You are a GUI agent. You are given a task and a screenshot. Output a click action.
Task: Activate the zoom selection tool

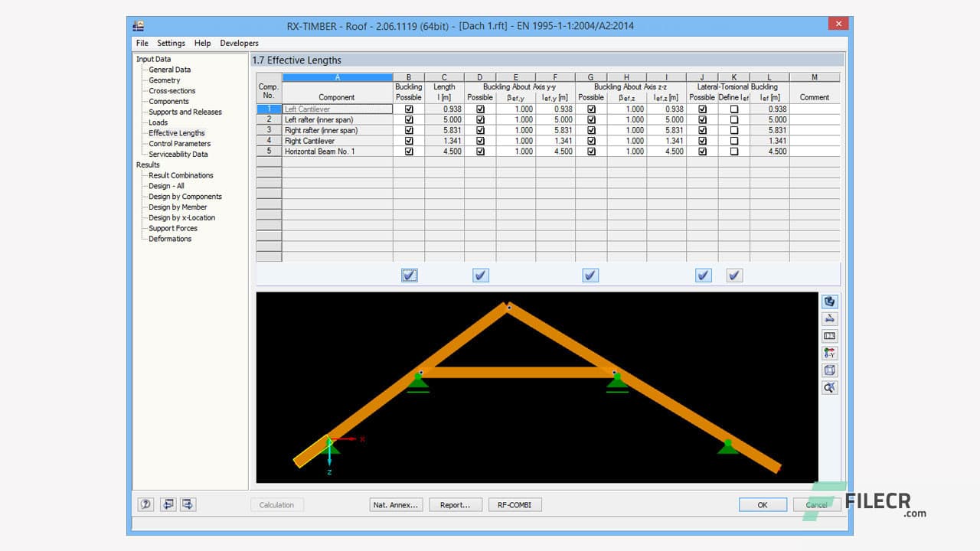[x=829, y=388]
